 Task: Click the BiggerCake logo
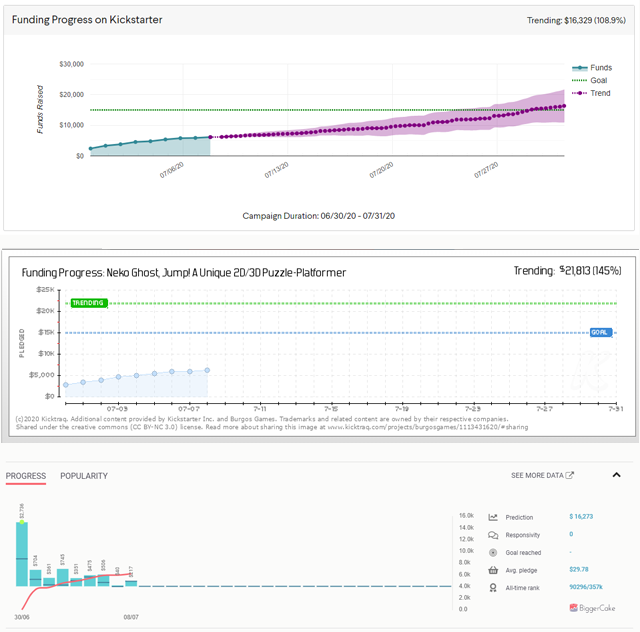point(592,608)
